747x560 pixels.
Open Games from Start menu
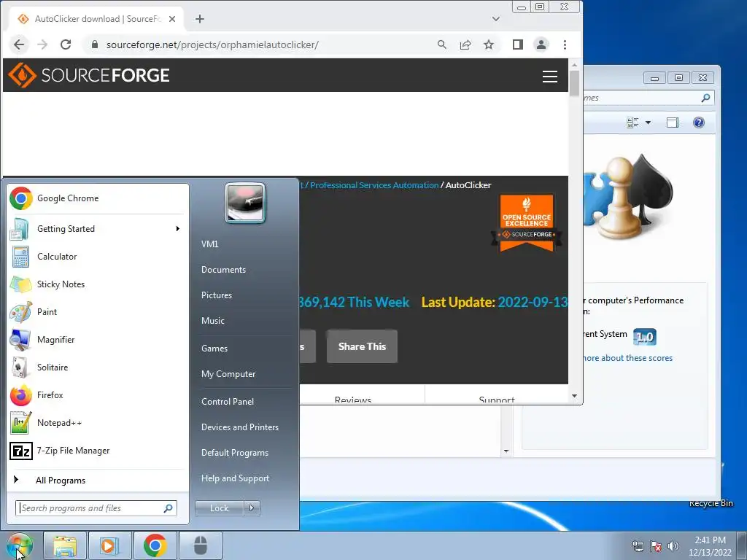(214, 349)
